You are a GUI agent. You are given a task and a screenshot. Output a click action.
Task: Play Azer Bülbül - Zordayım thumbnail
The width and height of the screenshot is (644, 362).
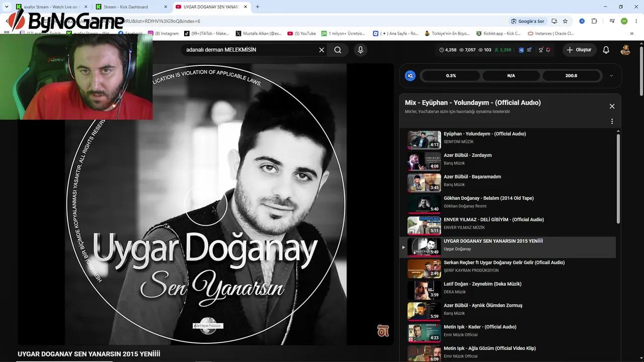click(424, 161)
